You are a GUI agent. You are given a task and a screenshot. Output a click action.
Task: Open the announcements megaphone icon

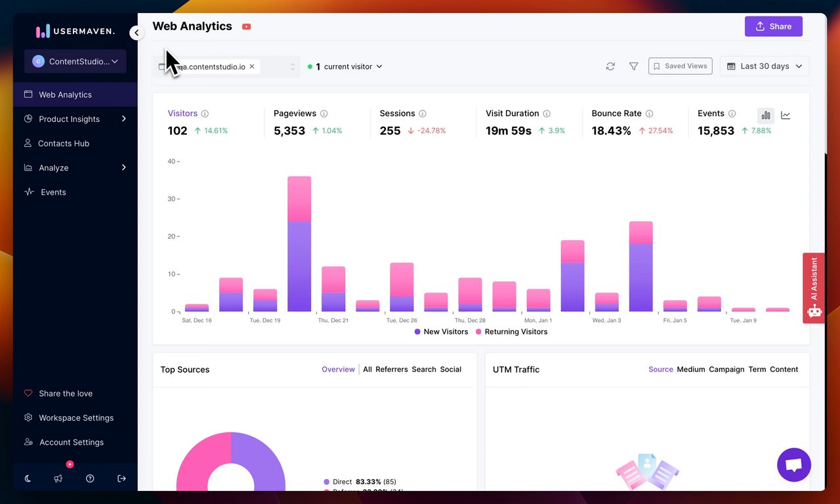[x=58, y=478]
